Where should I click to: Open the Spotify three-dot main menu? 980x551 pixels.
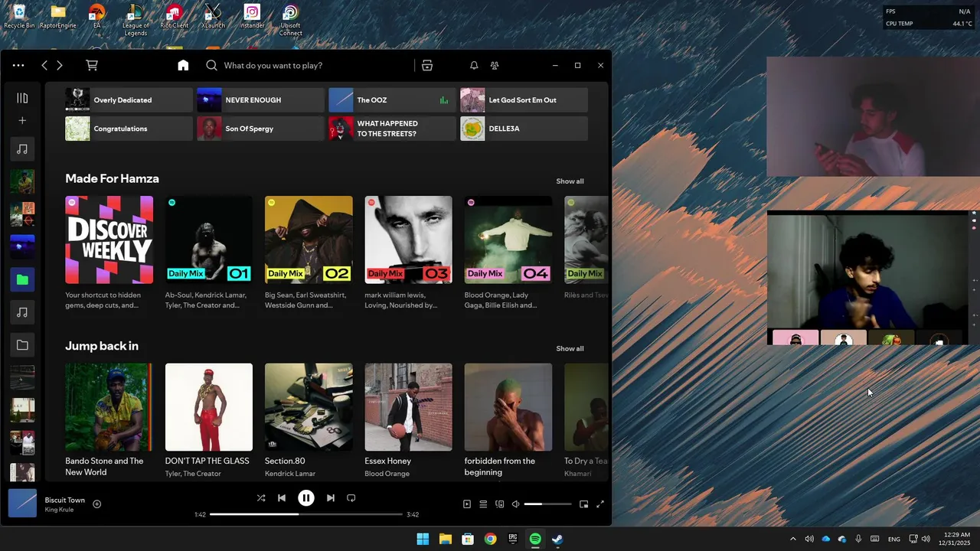point(18,66)
